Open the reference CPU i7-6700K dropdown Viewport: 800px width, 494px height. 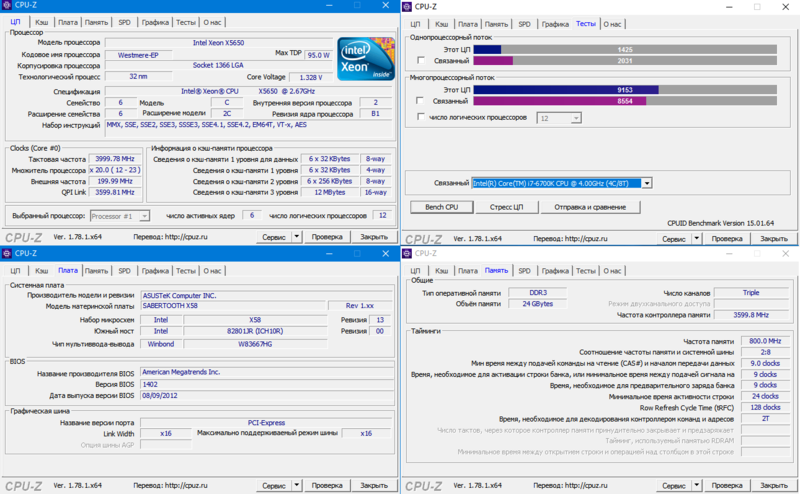tap(647, 183)
